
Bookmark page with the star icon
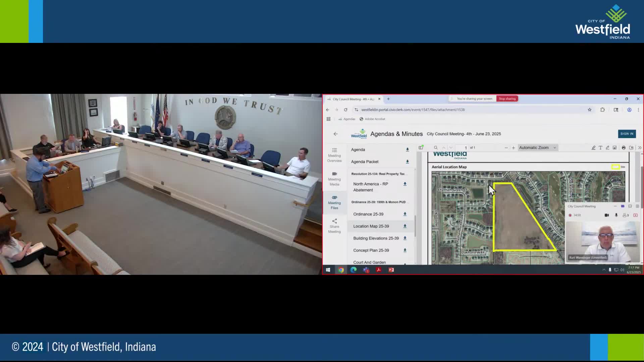(589, 110)
